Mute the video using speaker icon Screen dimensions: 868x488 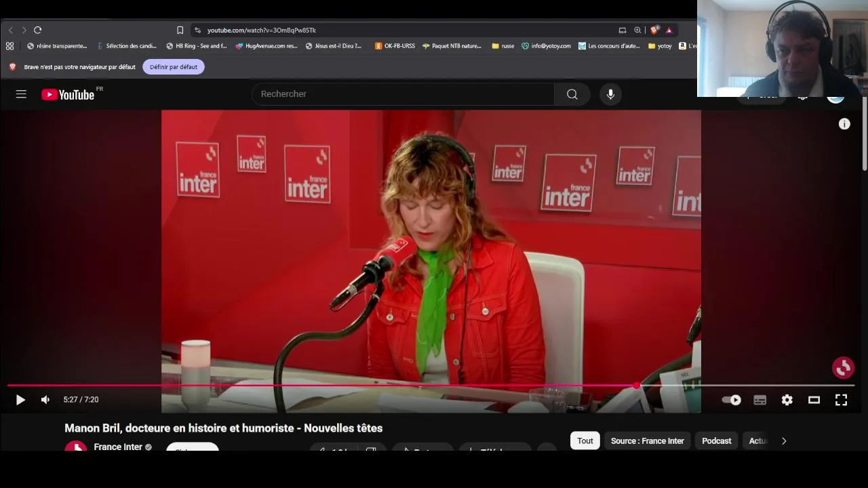pos(45,400)
